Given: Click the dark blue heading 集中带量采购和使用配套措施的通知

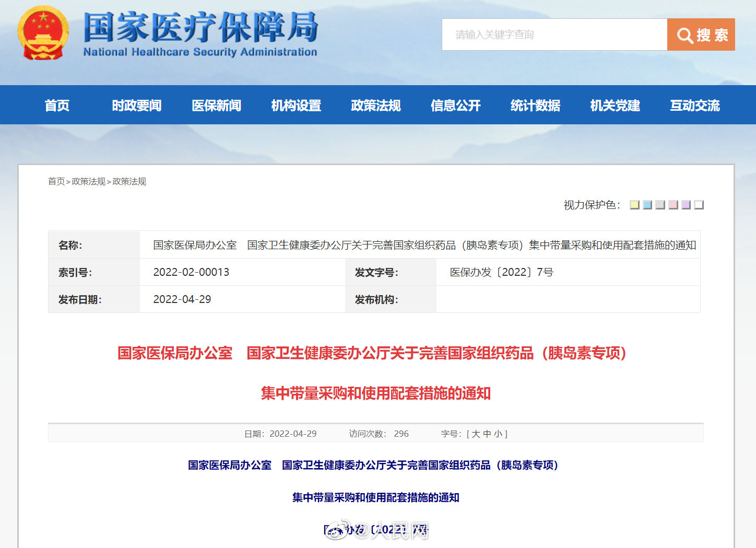Looking at the screenshot, I should [376, 497].
